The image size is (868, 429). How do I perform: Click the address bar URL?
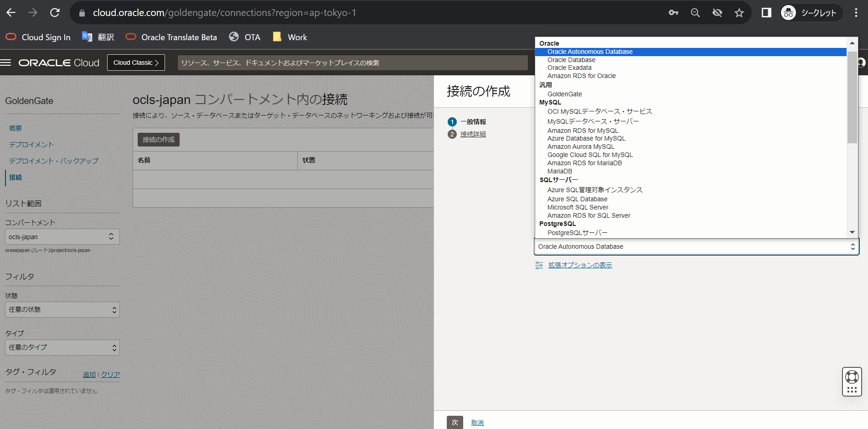point(224,13)
